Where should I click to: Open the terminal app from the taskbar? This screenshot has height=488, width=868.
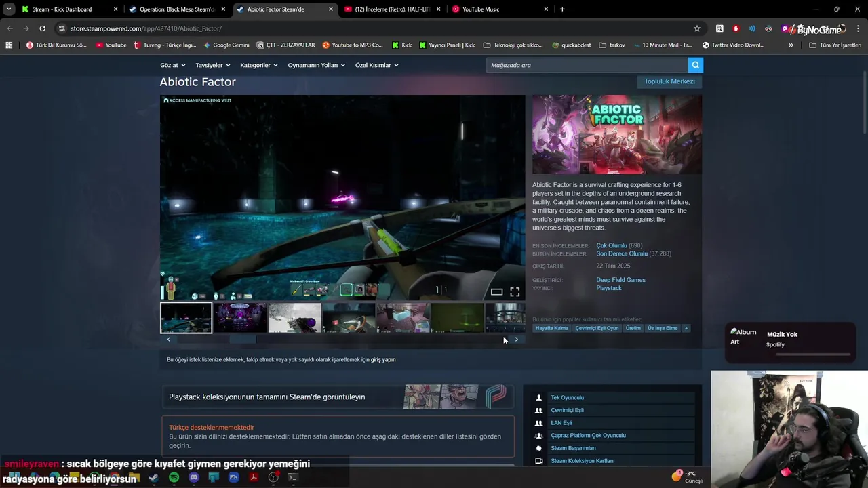point(293,477)
